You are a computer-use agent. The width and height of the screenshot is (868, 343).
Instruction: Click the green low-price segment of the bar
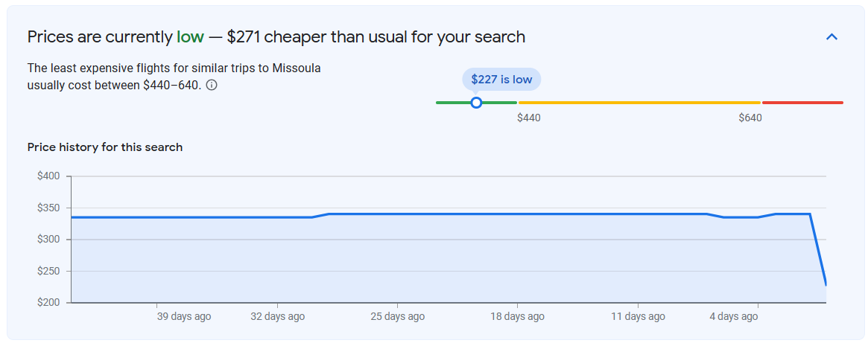[x=476, y=103]
